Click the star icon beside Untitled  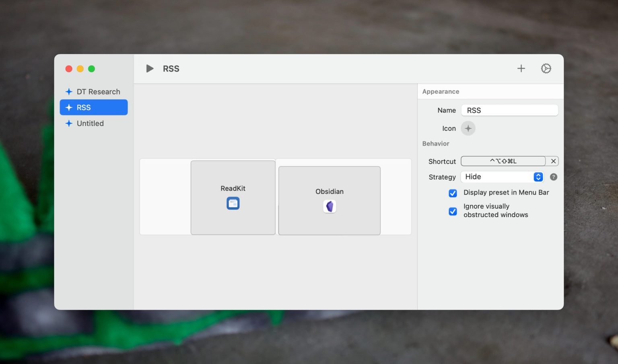coord(68,123)
